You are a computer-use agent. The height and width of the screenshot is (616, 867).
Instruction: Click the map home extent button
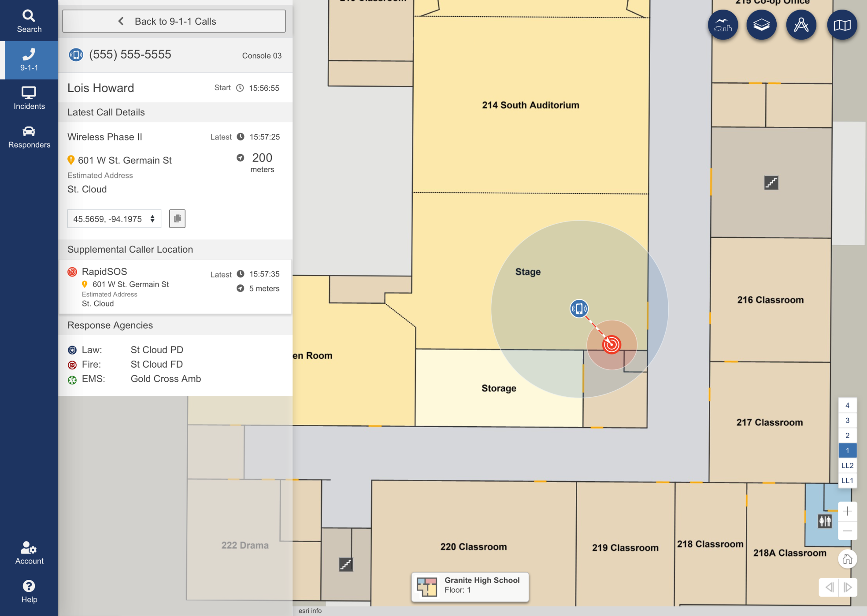(847, 559)
